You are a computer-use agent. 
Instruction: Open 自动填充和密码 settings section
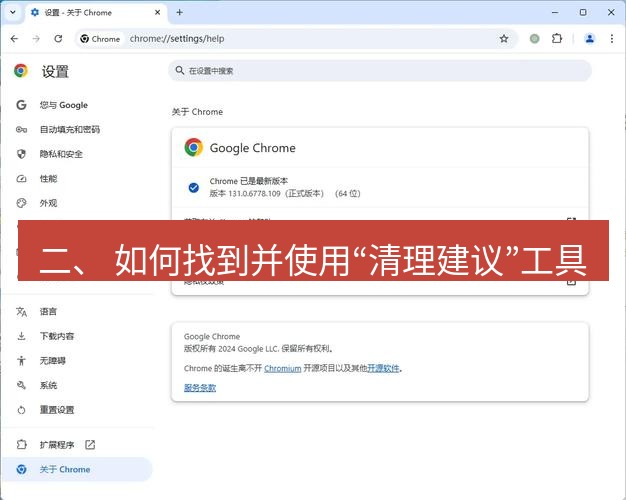77,129
